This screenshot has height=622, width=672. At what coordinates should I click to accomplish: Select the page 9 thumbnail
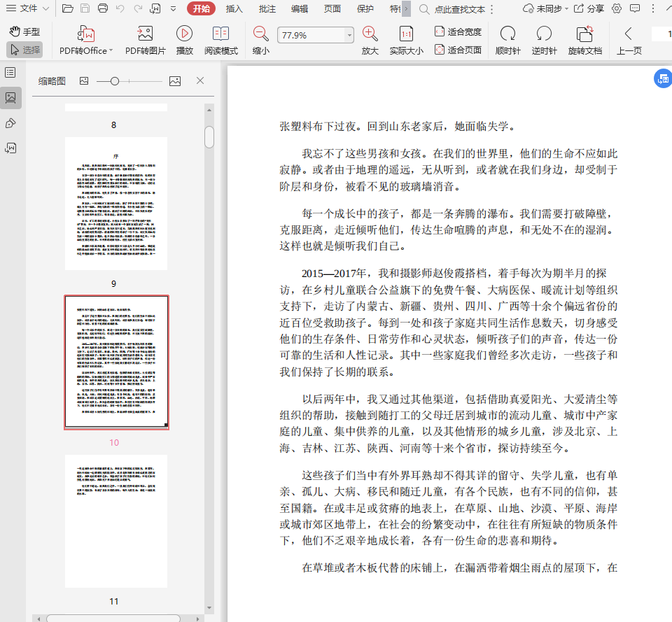pyautogui.click(x=116, y=204)
